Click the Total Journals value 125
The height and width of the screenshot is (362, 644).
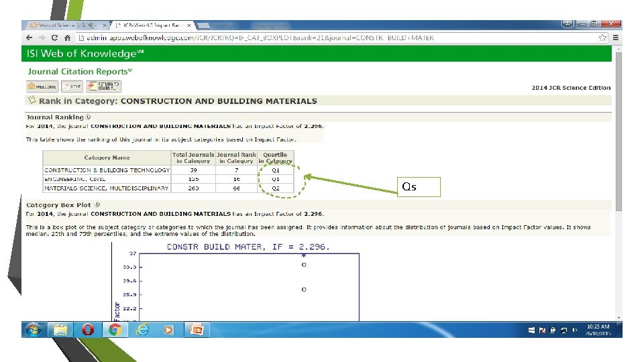click(193, 179)
